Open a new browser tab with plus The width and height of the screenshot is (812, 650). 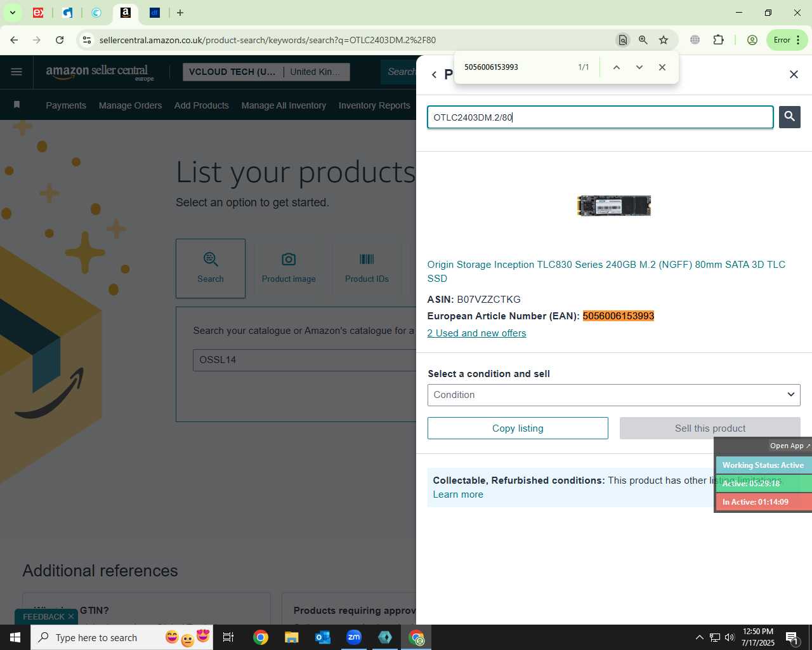click(x=180, y=13)
